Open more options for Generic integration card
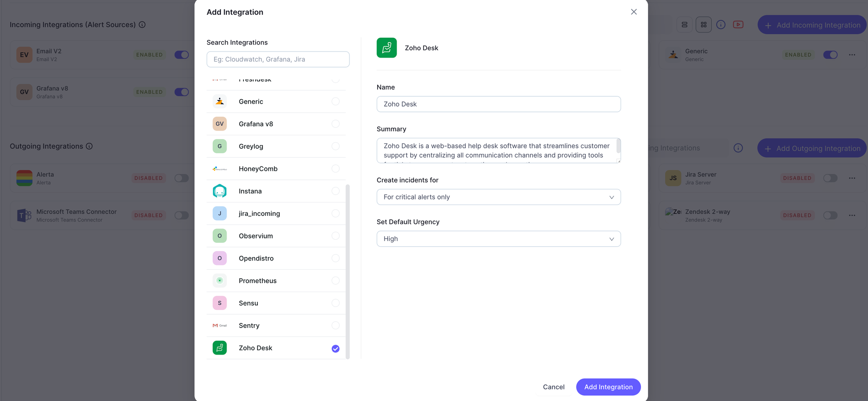The width and height of the screenshot is (868, 401). pos(852,55)
